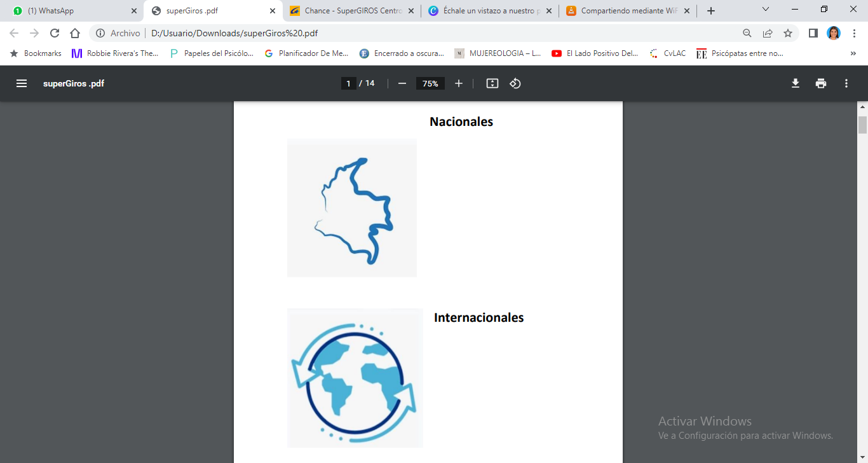The image size is (868, 463).
Task: Open Papeles del Psicólo... bookmark
Action: click(212, 53)
